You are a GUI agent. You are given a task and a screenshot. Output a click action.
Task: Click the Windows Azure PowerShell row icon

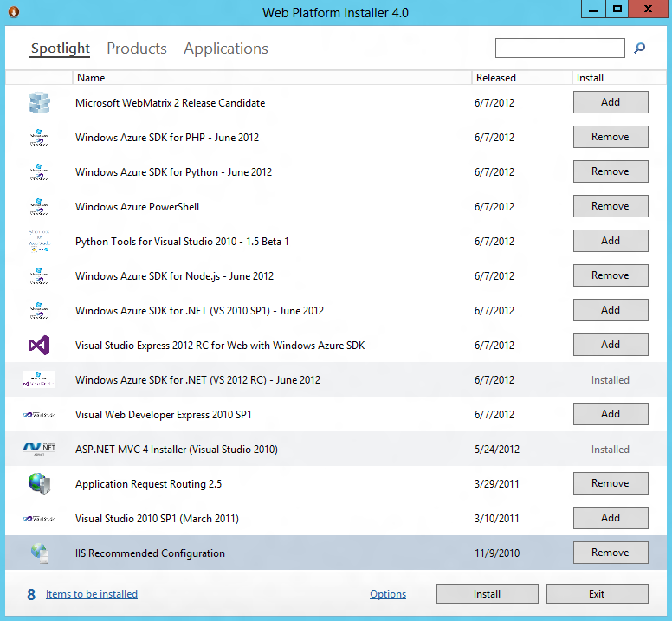[40, 207]
